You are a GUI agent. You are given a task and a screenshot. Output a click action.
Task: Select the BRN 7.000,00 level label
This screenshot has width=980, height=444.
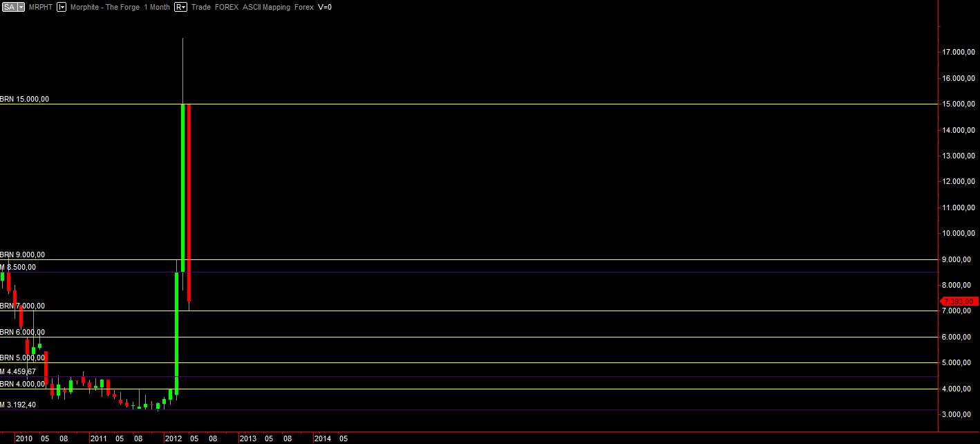(23, 306)
